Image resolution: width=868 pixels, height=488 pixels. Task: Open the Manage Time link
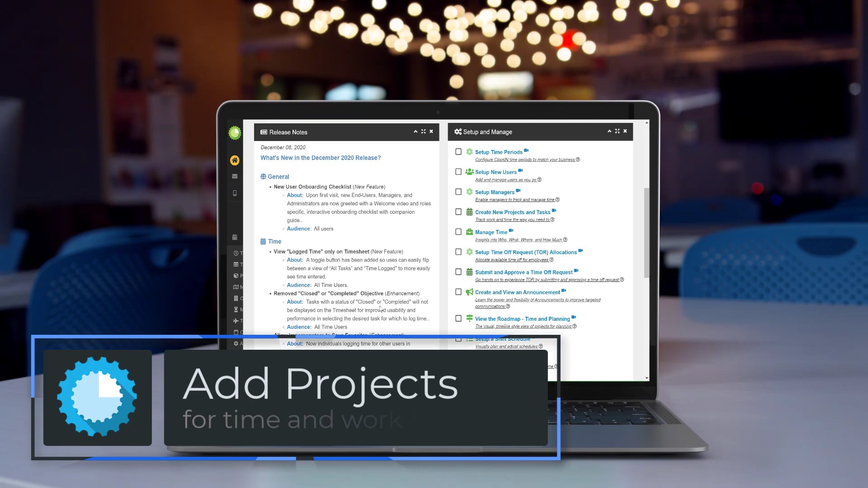click(491, 232)
